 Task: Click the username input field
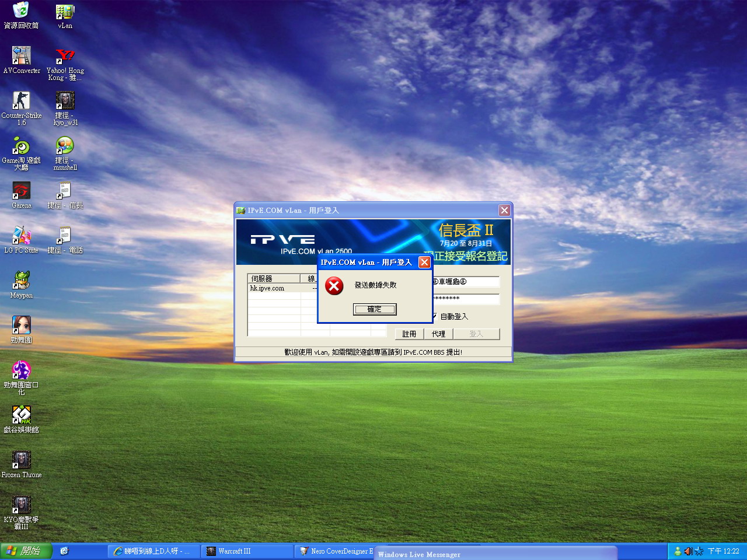pos(466,282)
